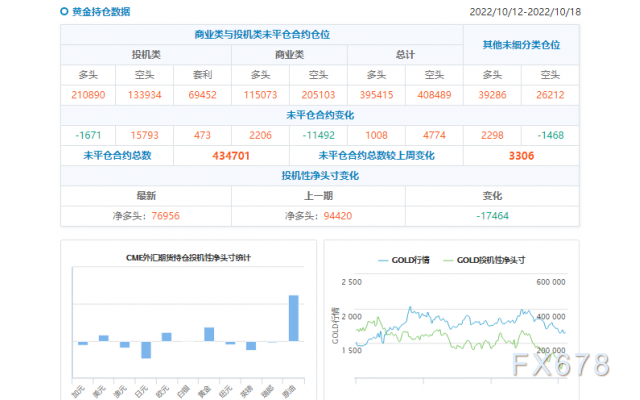Click total long value 395415
The image size is (640, 400).
click(376, 95)
